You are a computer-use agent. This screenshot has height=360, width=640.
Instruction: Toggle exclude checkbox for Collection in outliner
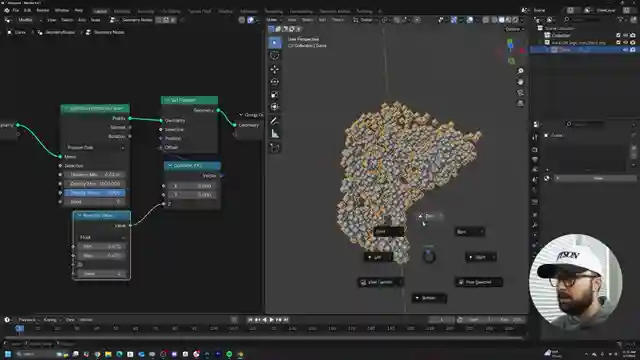point(618,36)
